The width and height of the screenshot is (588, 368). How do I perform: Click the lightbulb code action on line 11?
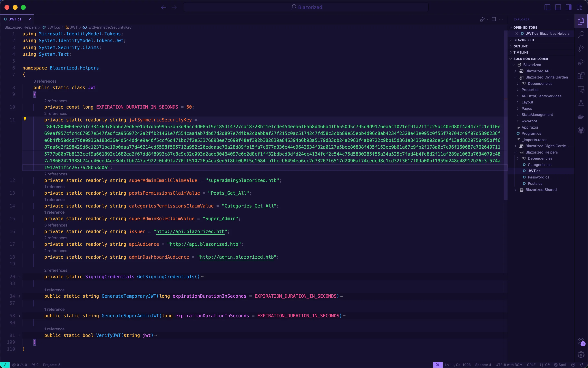click(25, 119)
